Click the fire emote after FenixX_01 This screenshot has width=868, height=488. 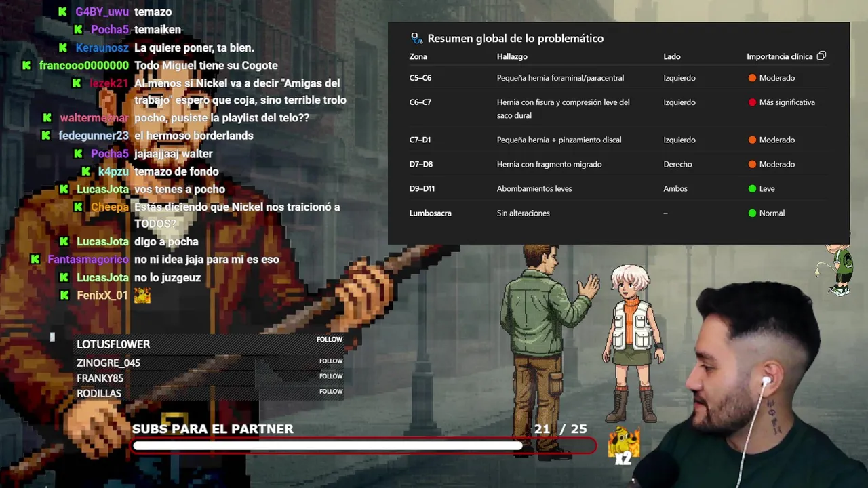click(142, 296)
